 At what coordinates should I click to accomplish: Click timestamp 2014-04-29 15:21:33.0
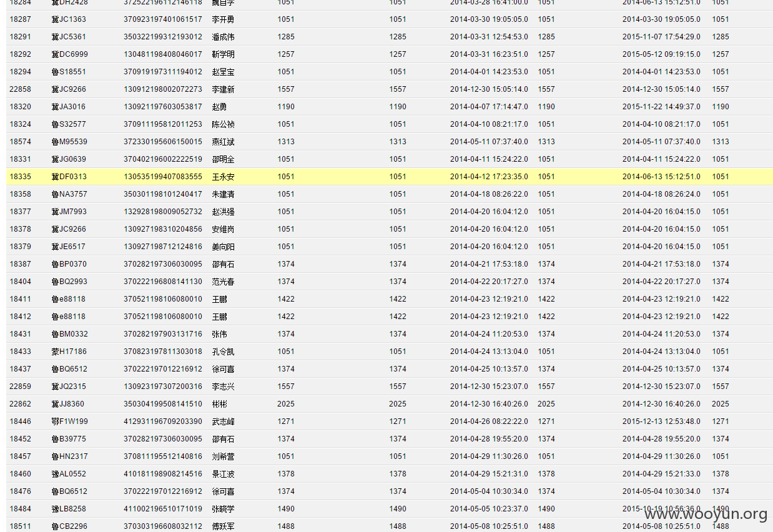(x=661, y=474)
